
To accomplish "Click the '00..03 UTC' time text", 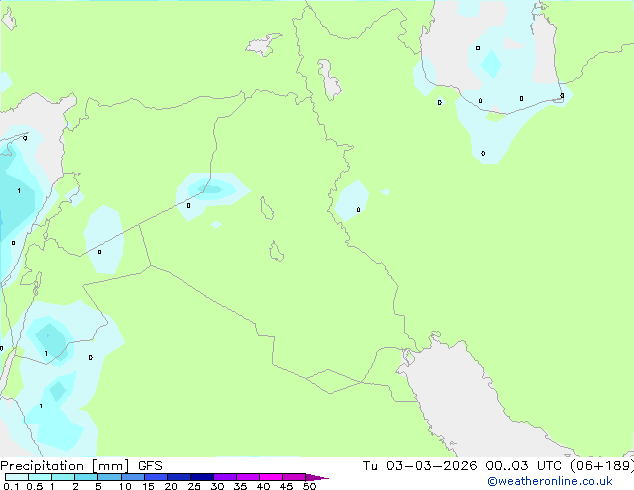I will pyautogui.click(x=524, y=466).
